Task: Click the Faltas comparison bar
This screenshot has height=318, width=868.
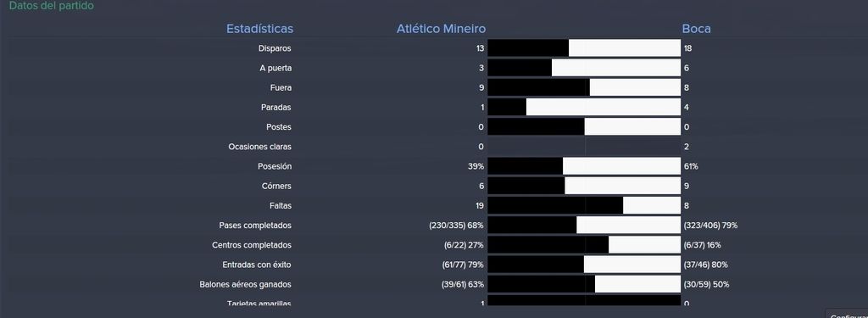Action: tap(584, 205)
